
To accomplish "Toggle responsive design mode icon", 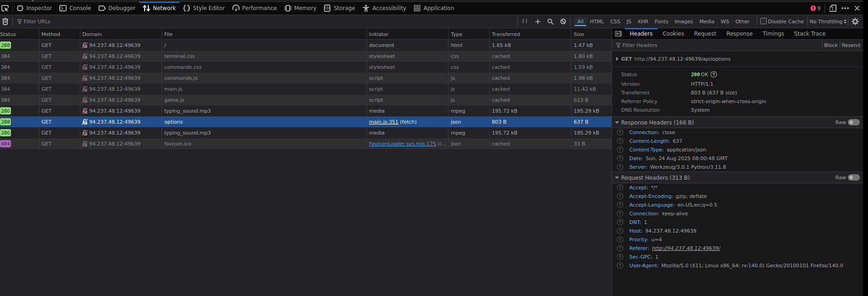I will [x=833, y=8].
